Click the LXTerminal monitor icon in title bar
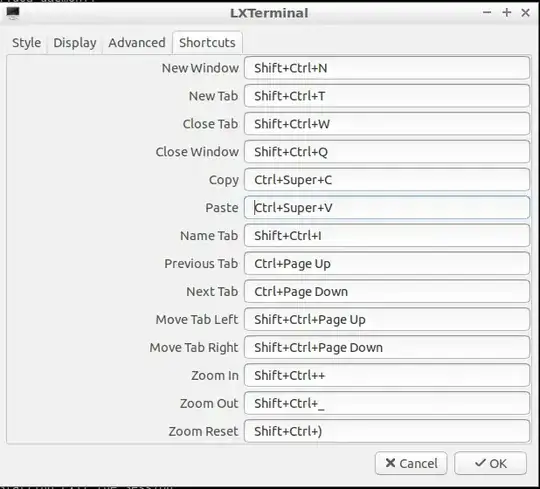Viewport: 540px width, 489px height. pos(13,13)
